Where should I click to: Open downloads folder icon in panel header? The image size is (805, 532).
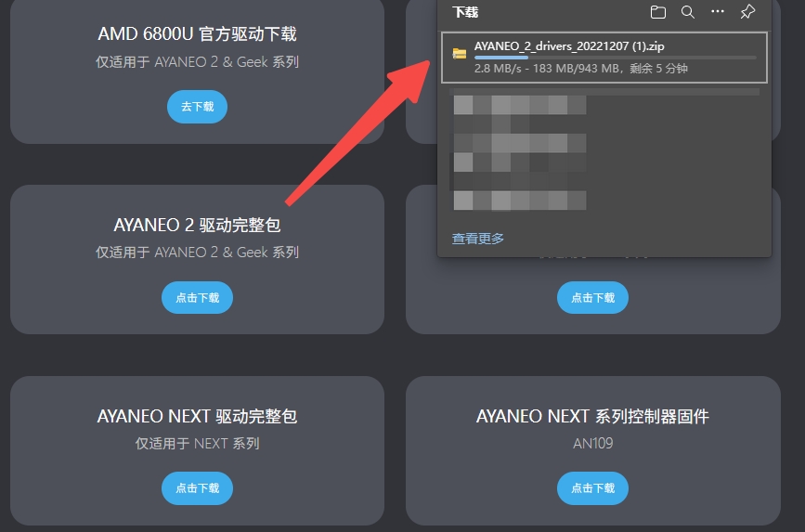[x=657, y=12]
